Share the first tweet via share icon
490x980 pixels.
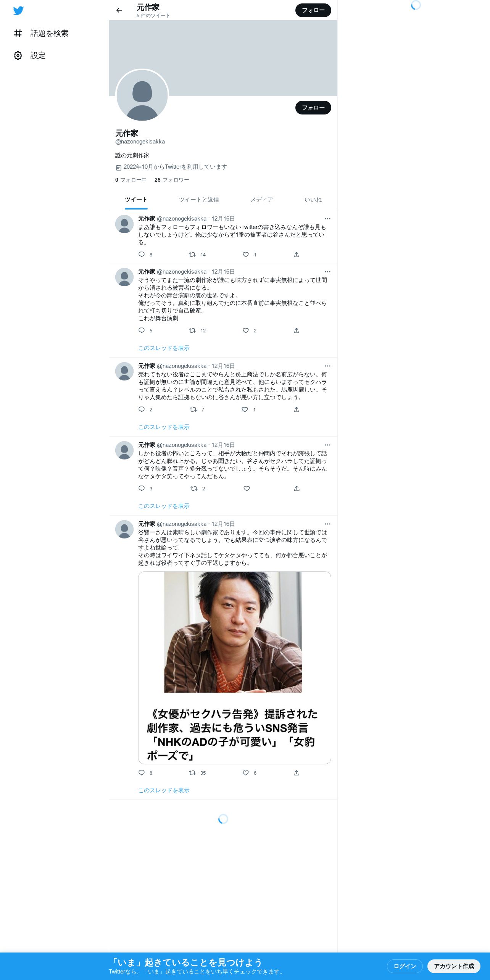tap(297, 255)
